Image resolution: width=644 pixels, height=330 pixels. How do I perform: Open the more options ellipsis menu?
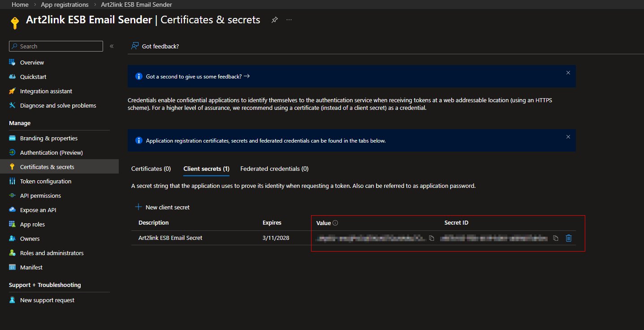289,20
